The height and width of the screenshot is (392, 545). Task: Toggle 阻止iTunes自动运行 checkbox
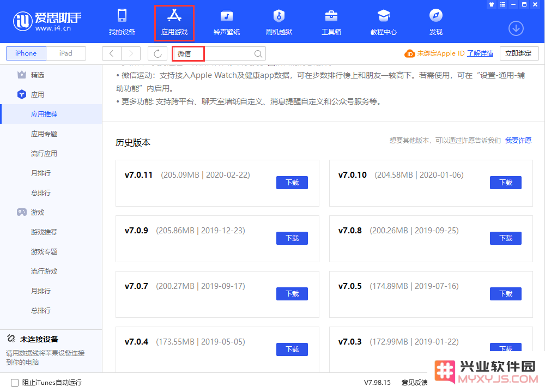[15, 383]
